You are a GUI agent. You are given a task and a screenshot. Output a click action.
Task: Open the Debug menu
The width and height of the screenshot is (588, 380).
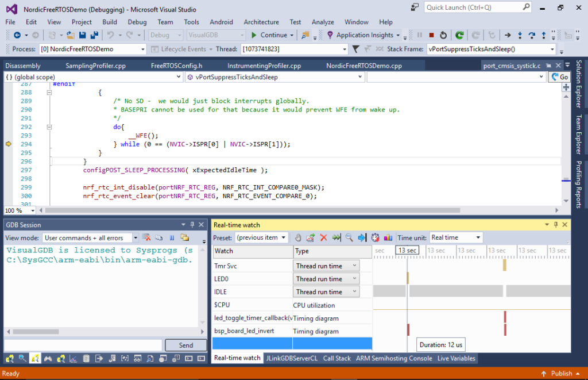coord(137,22)
